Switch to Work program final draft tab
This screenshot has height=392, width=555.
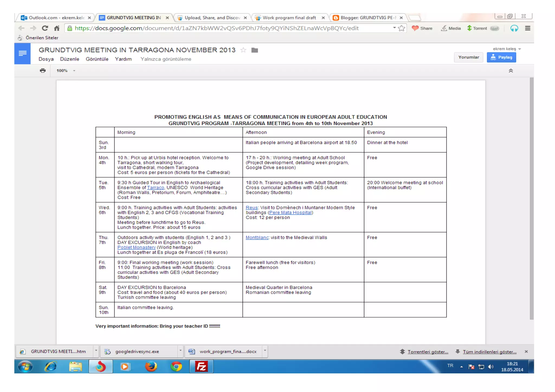pyautogui.click(x=289, y=18)
